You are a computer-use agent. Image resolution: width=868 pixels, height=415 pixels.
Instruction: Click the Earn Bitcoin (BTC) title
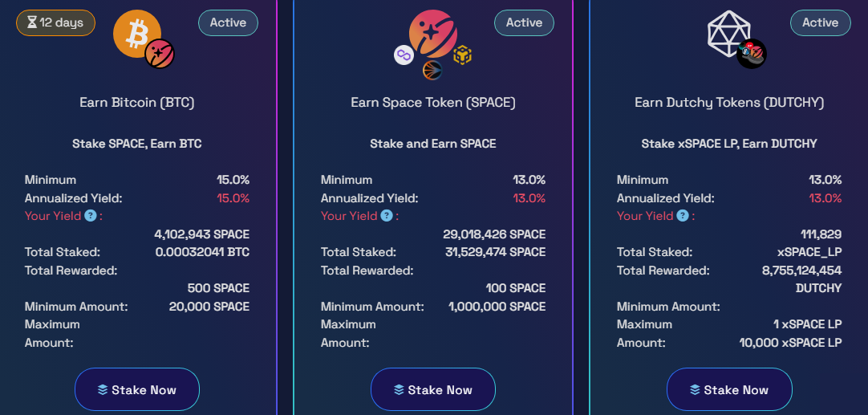[136, 103]
